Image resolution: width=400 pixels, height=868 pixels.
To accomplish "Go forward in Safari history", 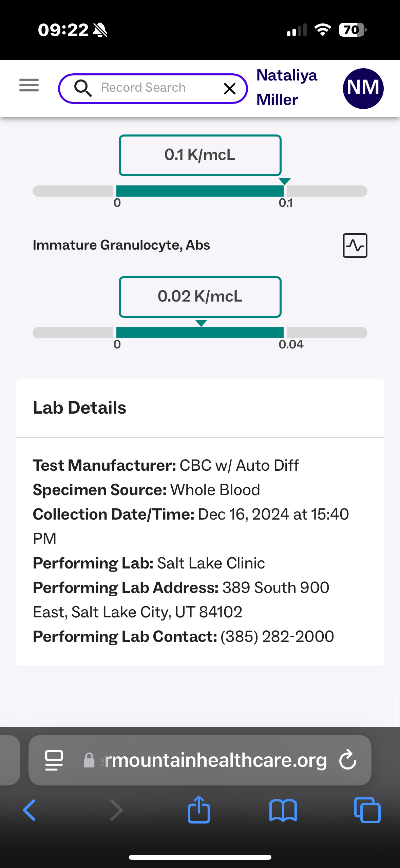I will click(x=116, y=810).
